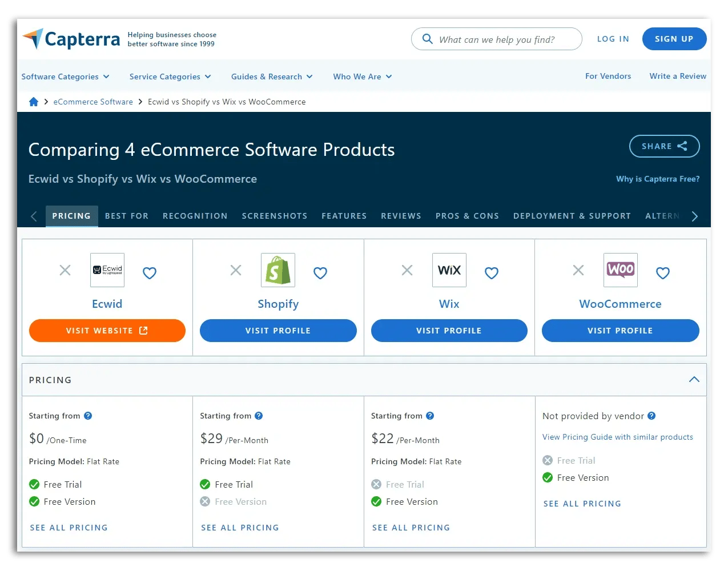This screenshot has width=728, height=571.
Task: Open the help tooltip beside Ecwid's Starting from
Action: tap(88, 416)
